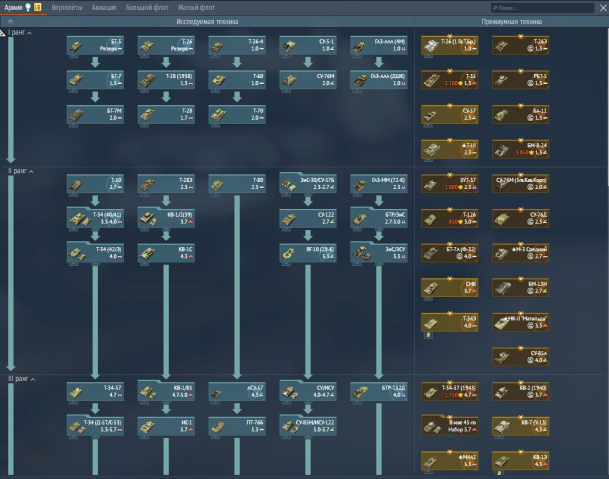The image size is (609, 479).
Task: Collapse the I ранг section
Action: (20, 33)
